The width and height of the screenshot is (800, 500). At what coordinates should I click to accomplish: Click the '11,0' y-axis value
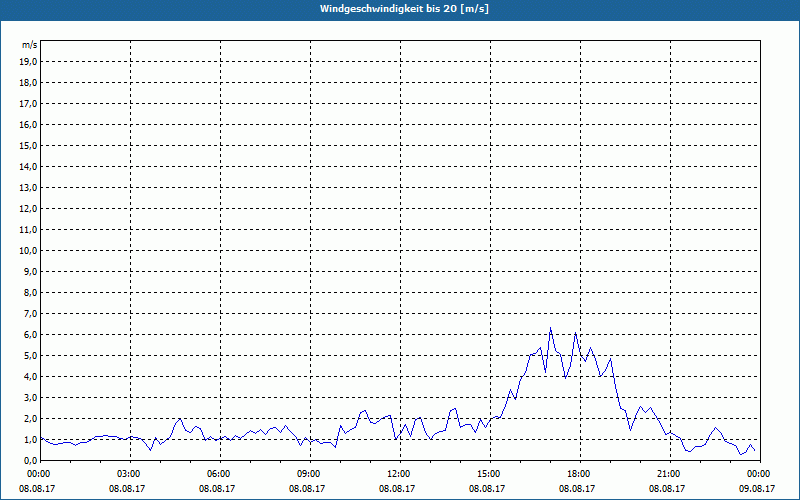(28, 230)
